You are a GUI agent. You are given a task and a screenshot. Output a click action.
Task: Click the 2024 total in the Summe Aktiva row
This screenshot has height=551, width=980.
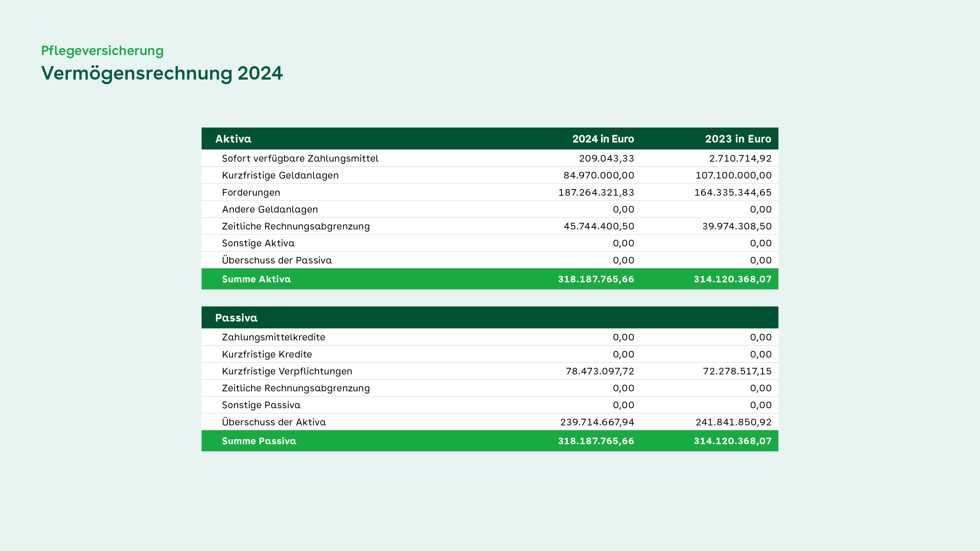(x=596, y=279)
